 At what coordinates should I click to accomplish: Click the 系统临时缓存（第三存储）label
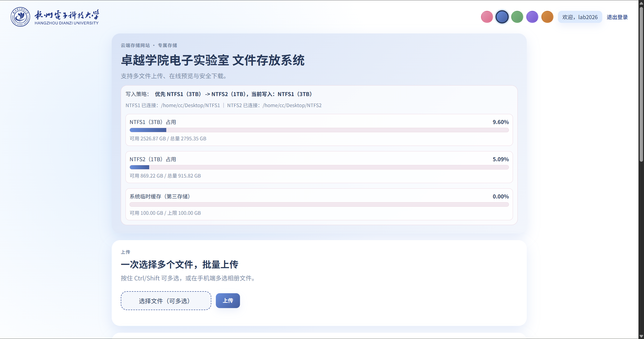tap(160, 196)
